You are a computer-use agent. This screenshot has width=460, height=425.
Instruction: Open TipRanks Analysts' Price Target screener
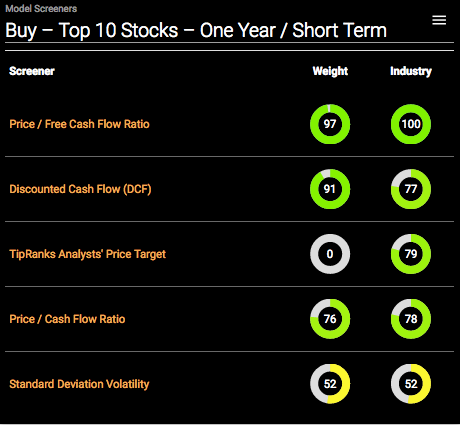tap(87, 254)
